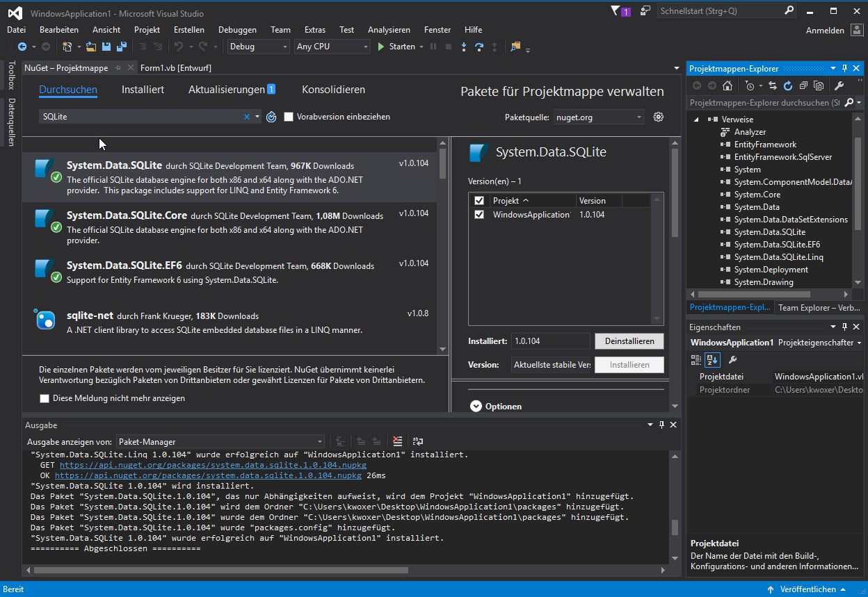Toggle the Projekt header select-all checkbox

[479, 200]
